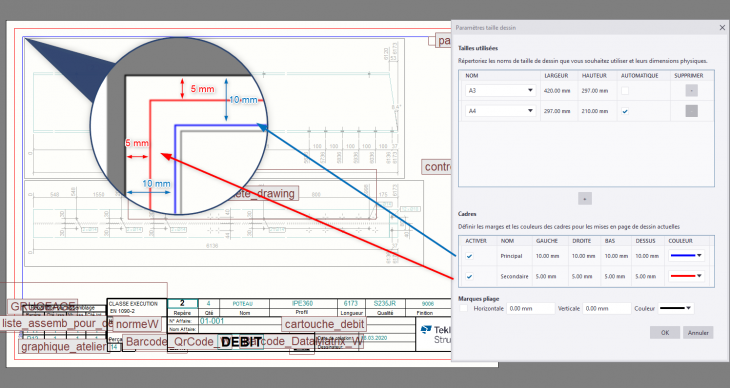Select the cartouche_debit layout label
The image size is (730, 388).
[324, 324]
